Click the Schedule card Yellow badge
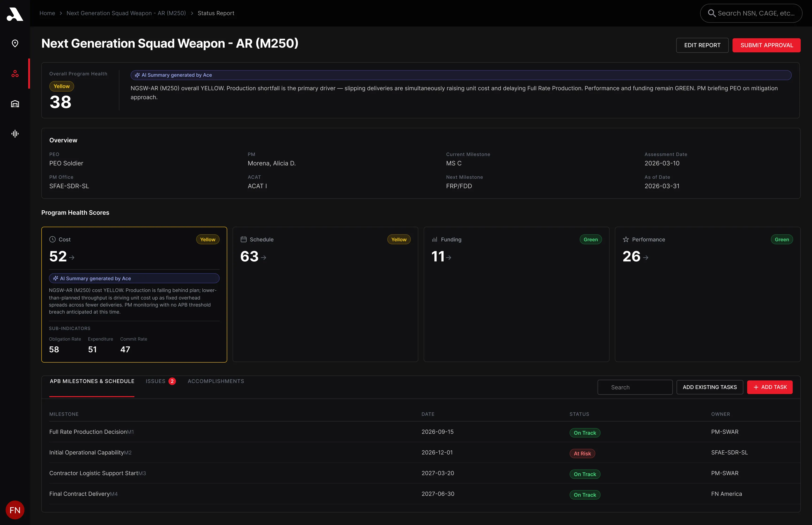 (x=399, y=239)
